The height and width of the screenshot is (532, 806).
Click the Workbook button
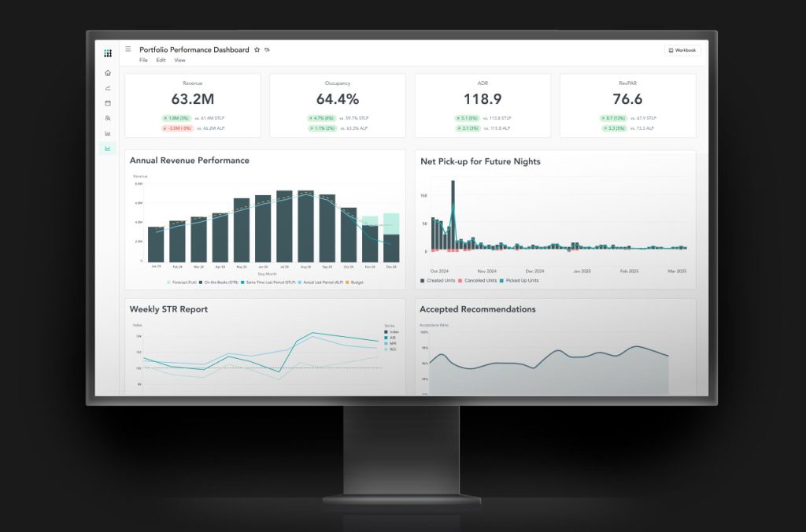pos(682,50)
